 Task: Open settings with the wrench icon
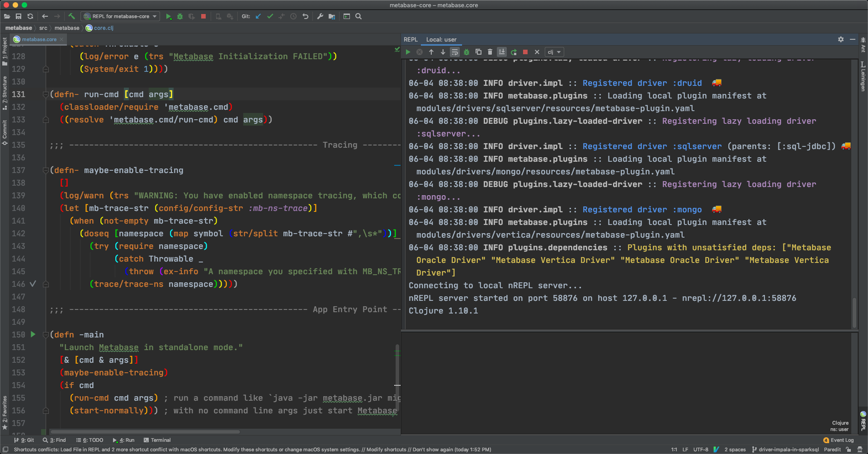point(320,16)
